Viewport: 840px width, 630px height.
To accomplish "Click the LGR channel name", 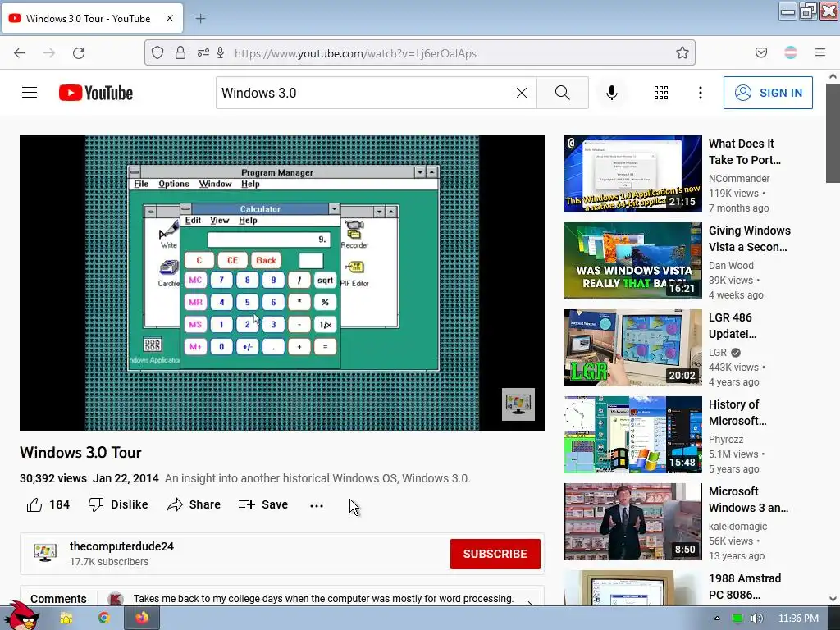I will coord(717,353).
